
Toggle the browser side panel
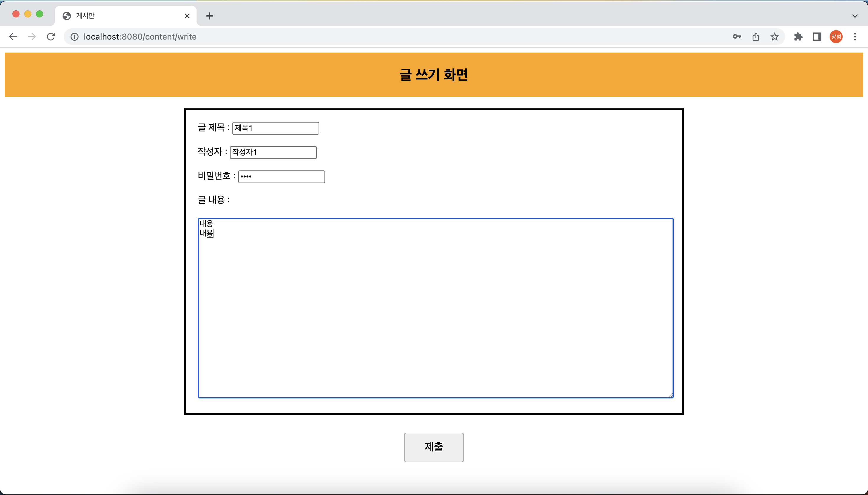pyautogui.click(x=817, y=37)
